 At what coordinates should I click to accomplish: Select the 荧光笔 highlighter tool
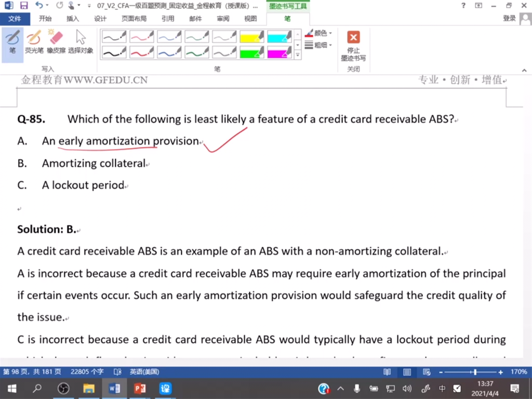click(x=34, y=43)
